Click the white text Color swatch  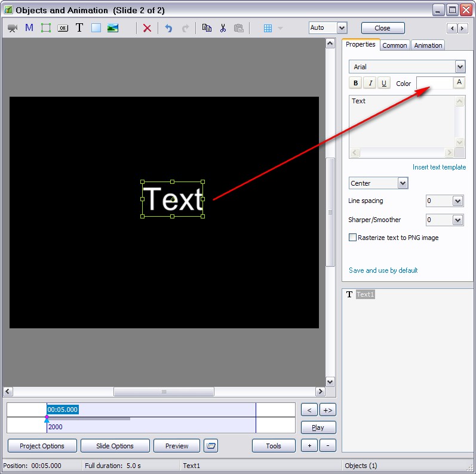434,84
